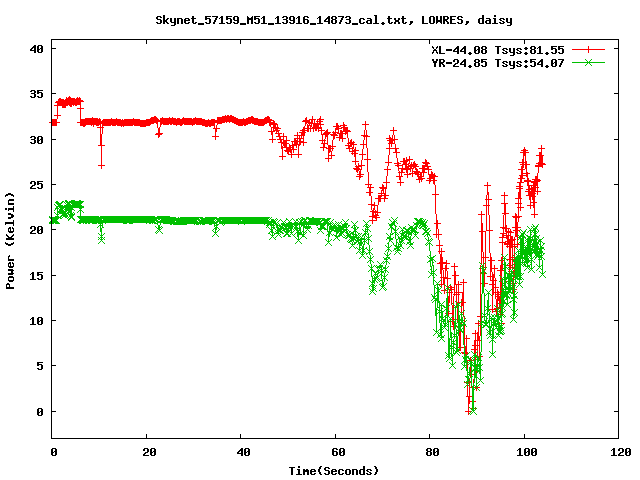
Task: Click the y-axis tick label 5
Action: tap(40, 366)
